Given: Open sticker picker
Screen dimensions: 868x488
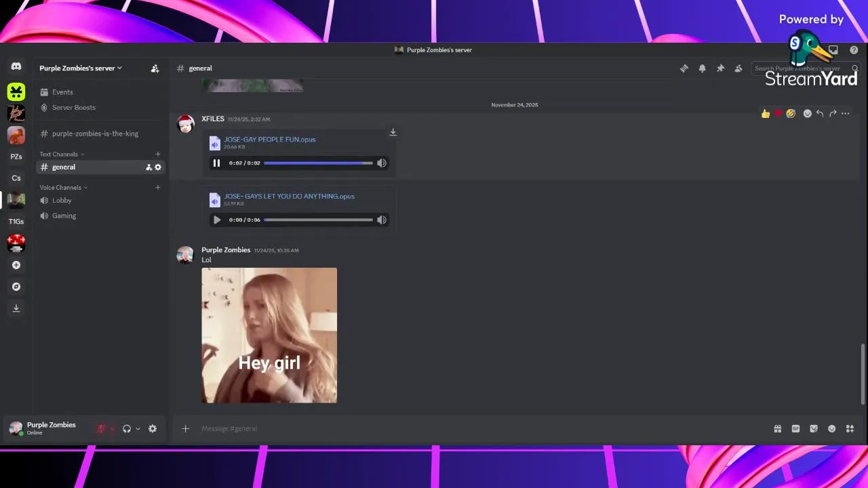Looking at the screenshot, I should 814,429.
